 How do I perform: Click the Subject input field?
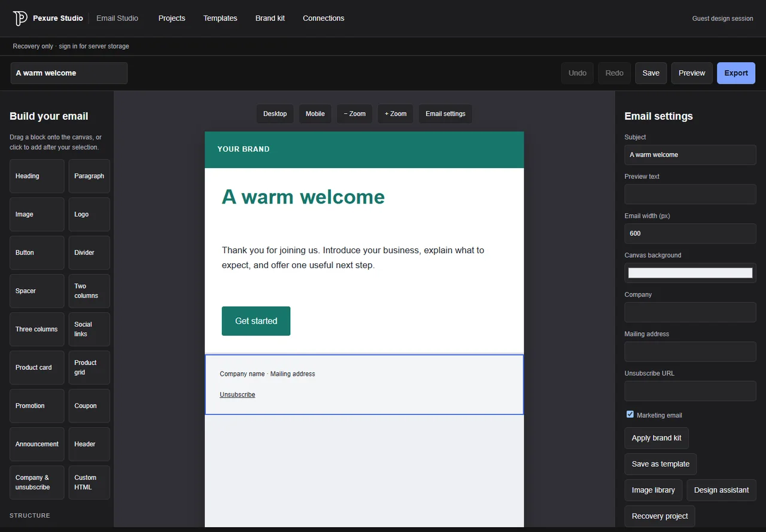[x=690, y=154]
